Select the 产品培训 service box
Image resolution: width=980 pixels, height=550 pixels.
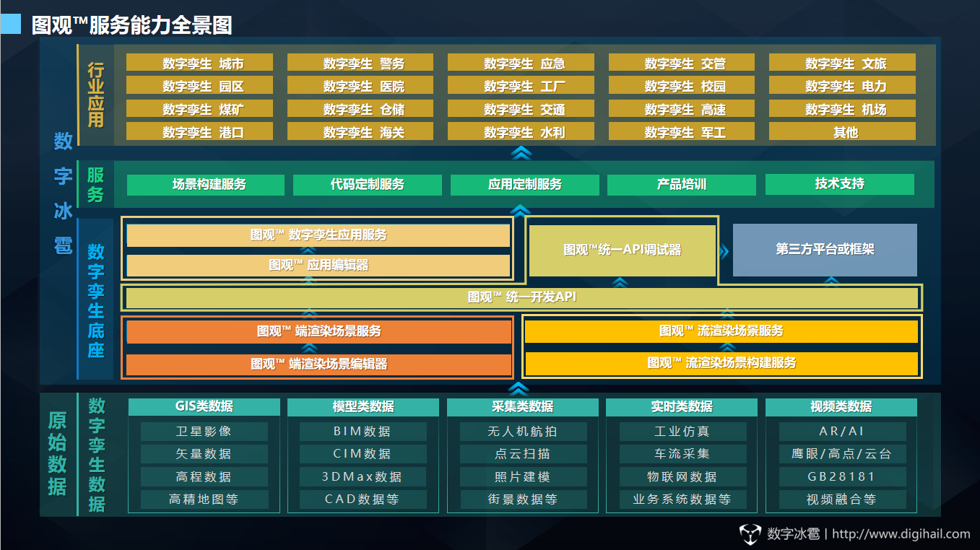[x=681, y=185]
